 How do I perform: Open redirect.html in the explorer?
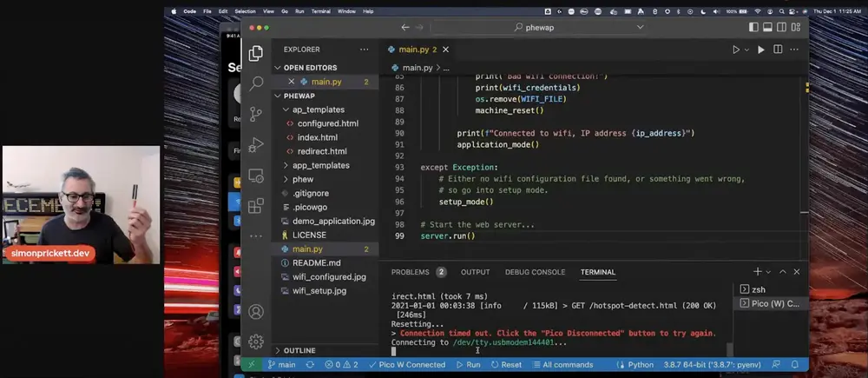pos(322,151)
